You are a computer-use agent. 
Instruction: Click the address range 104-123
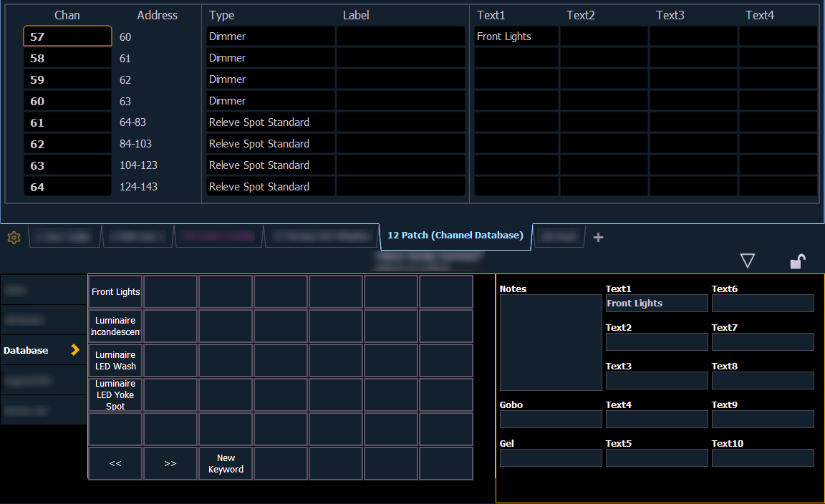[x=138, y=165]
